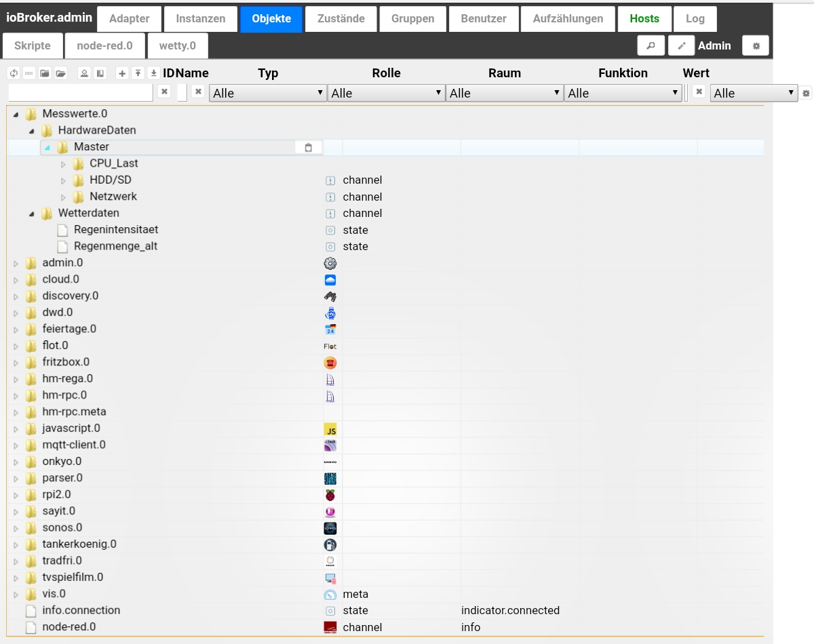
Task: Click the admin.0 gear adapter icon
Action: tap(330, 263)
